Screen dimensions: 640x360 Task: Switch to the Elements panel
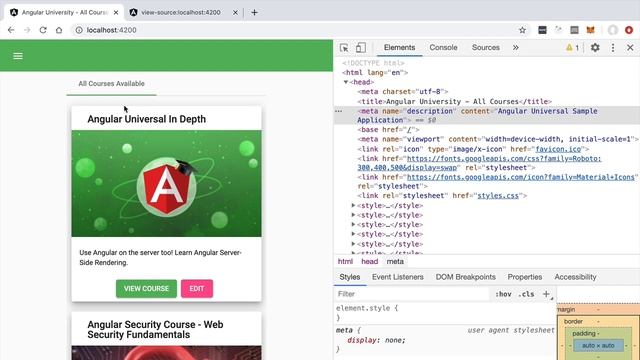coord(399,48)
